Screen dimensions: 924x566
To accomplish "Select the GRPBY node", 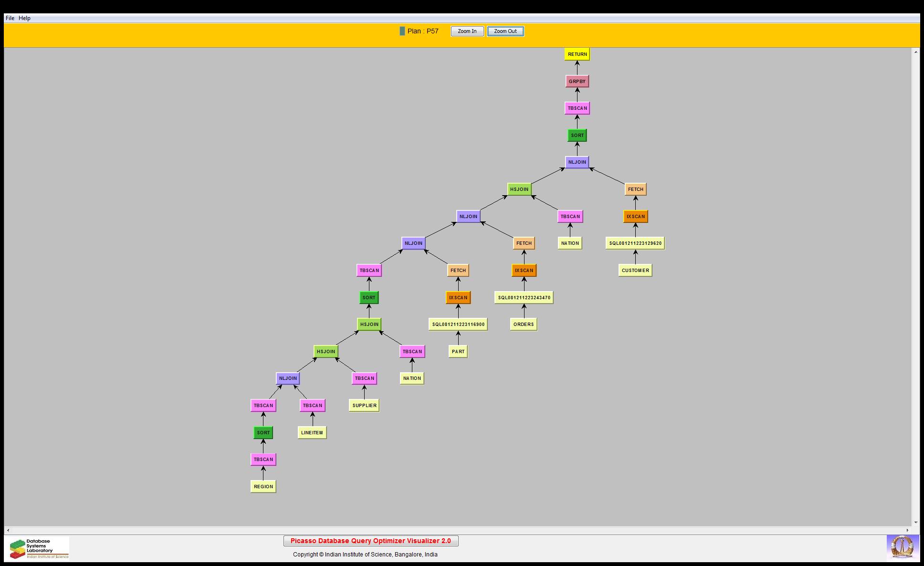I will (577, 82).
